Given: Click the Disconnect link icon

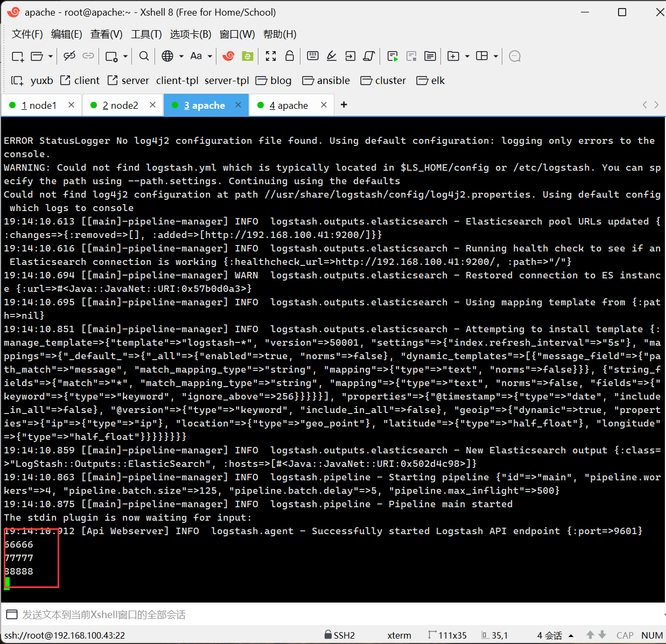Looking at the screenshot, I should pyautogui.click(x=69, y=56).
